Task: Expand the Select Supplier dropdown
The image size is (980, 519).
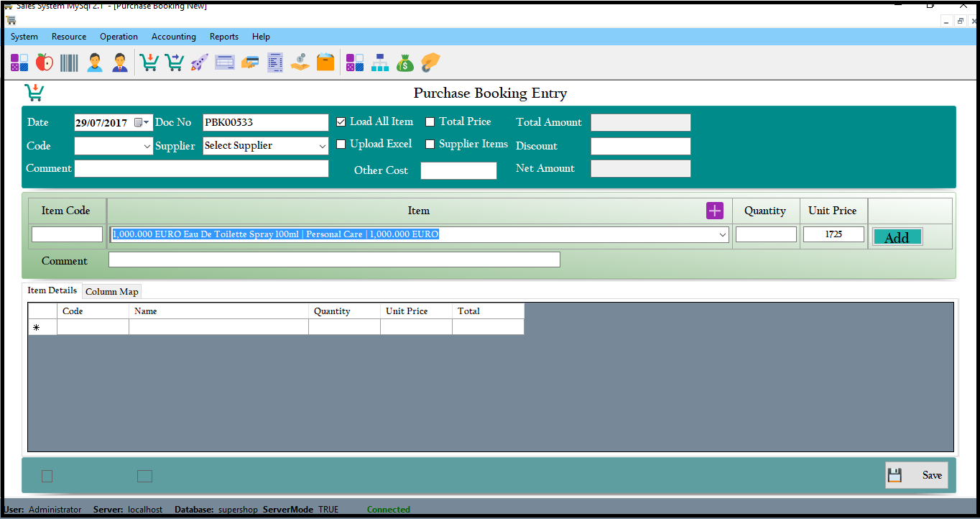Action: coord(323,146)
